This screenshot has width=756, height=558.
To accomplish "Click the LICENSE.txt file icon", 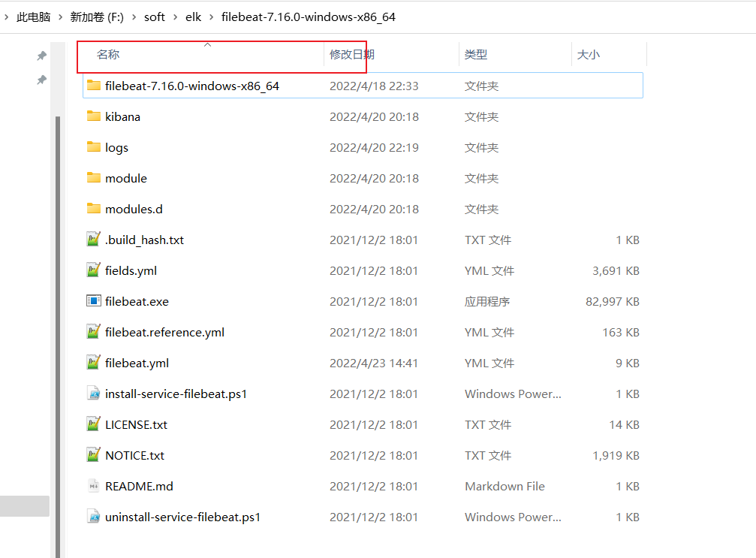I will (x=94, y=424).
